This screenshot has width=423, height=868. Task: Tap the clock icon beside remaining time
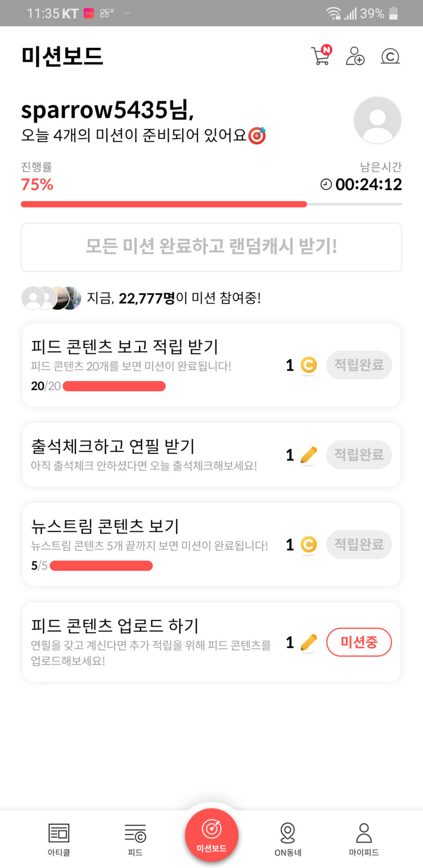point(326,184)
